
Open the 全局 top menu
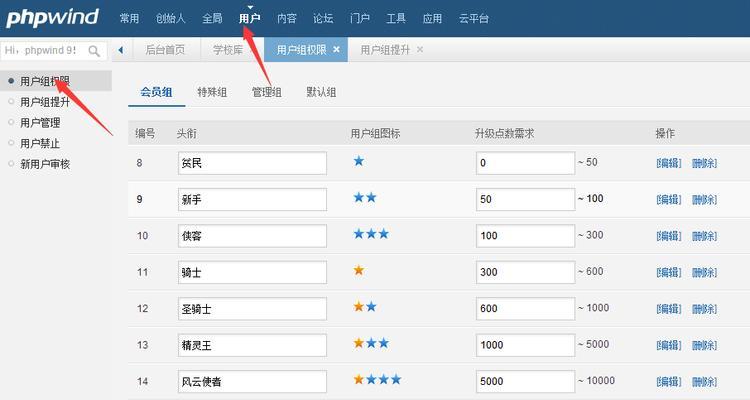212,19
